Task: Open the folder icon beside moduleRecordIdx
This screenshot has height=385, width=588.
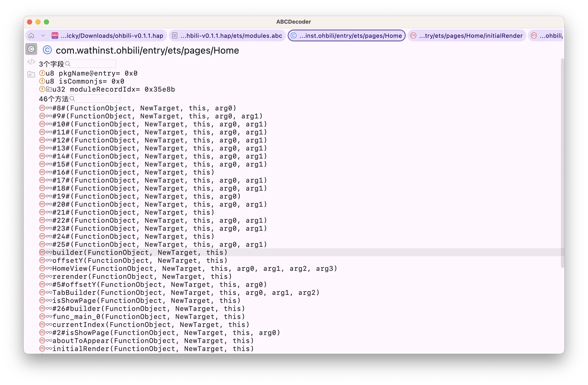Action: click(49, 89)
